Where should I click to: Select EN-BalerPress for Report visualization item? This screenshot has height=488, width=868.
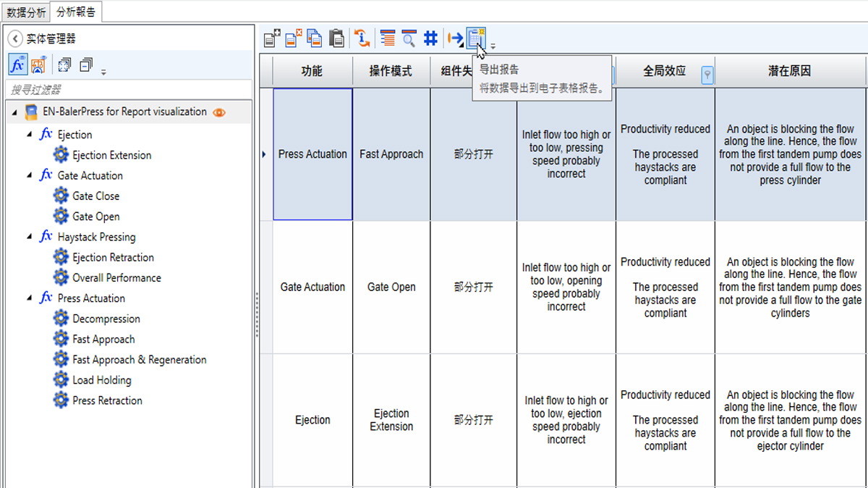tap(124, 112)
